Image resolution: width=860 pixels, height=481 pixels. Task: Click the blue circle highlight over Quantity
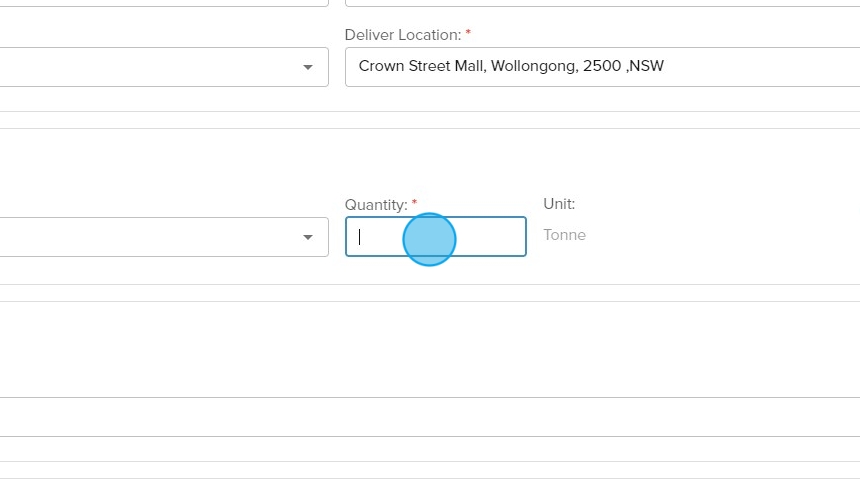429,240
